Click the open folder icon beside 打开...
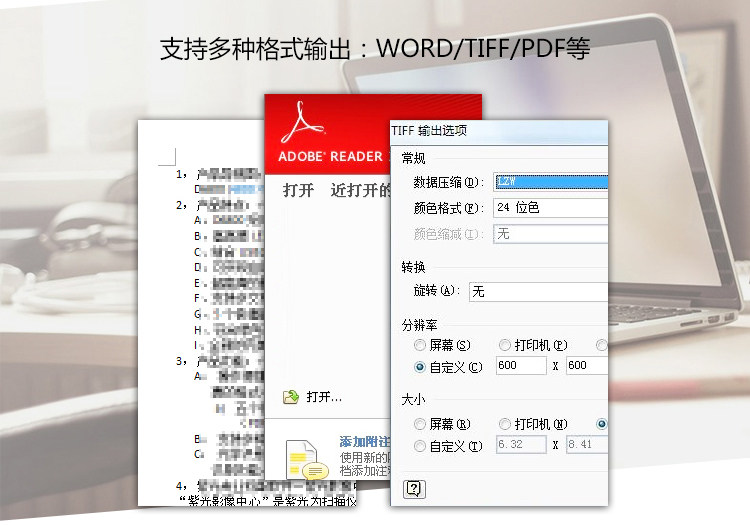This screenshot has width=750, height=525. 291,397
